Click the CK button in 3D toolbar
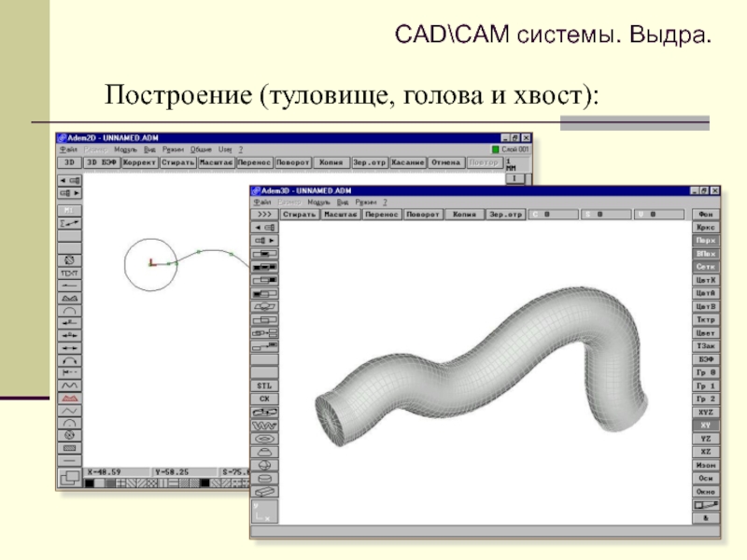The image size is (747, 560). pos(265,398)
